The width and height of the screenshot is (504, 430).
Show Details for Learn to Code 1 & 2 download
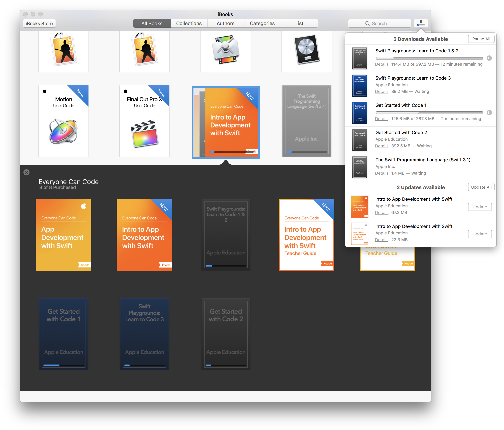tap(382, 64)
